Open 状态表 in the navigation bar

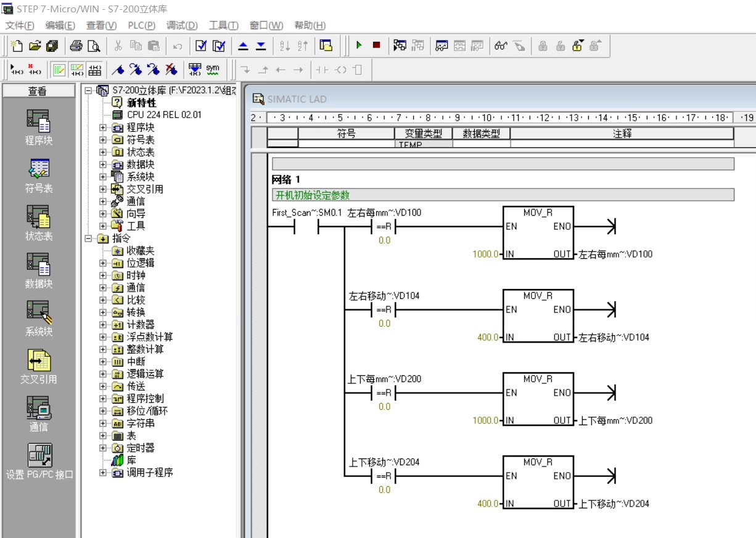(x=38, y=223)
